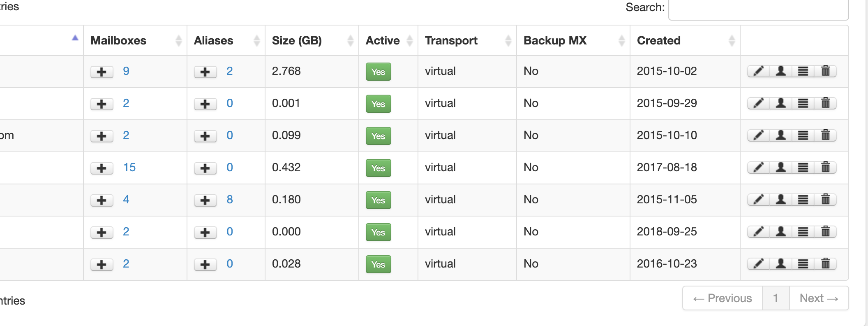
Task: Toggle the blue ascending sort arrow
Action: click(75, 38)
